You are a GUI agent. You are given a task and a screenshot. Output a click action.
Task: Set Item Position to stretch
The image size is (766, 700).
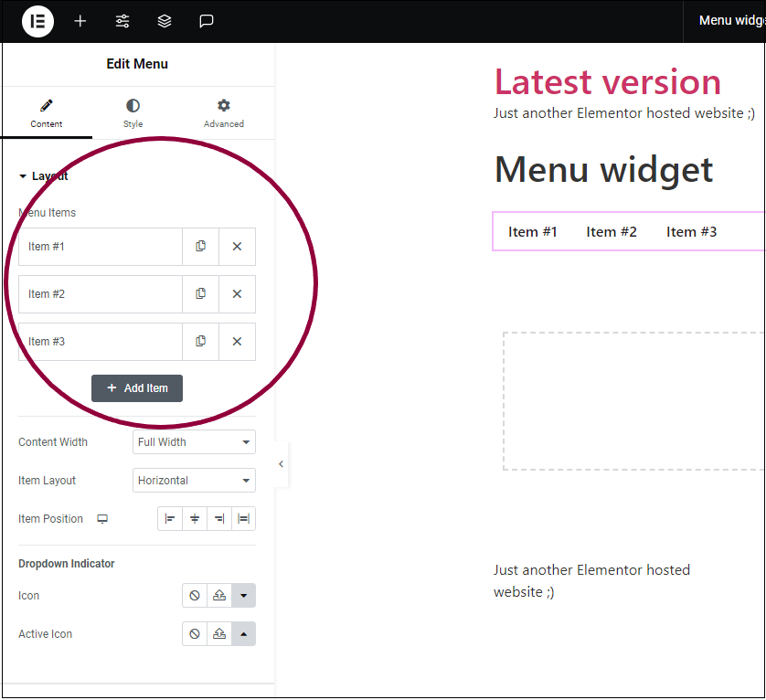(243, 519)
